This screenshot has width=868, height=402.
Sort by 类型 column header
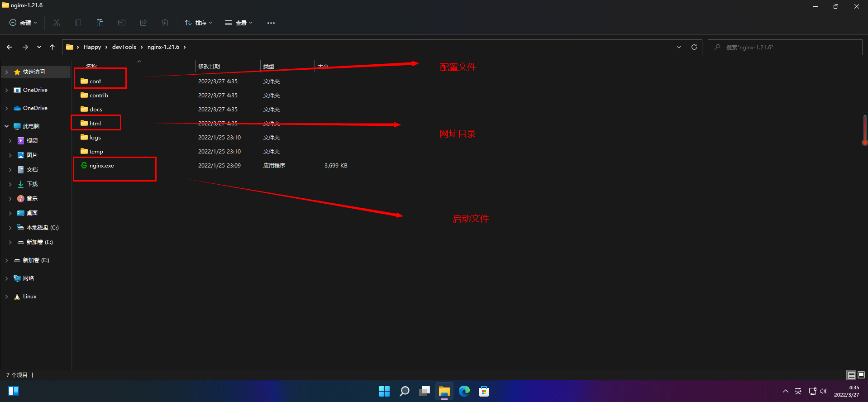pos(269,66)
